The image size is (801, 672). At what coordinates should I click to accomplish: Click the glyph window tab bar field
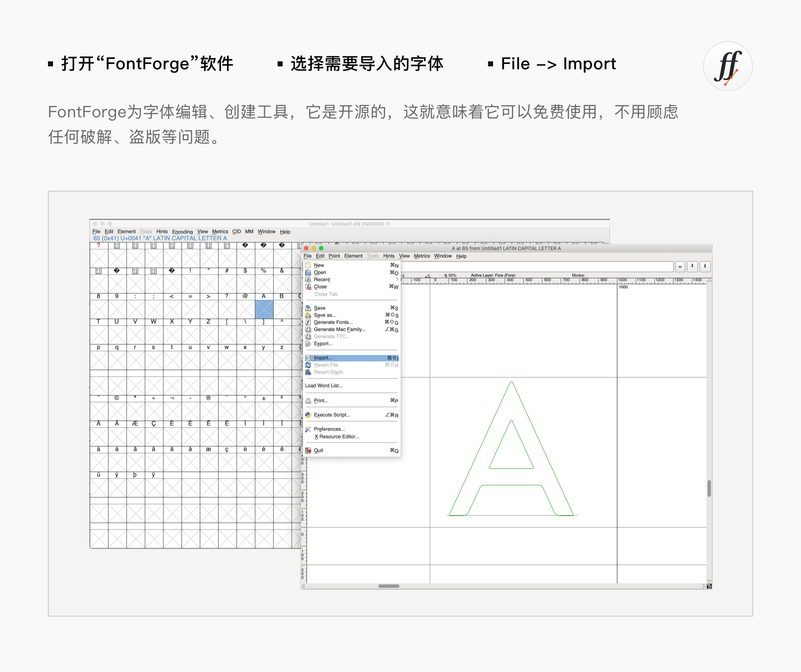point(537,266)
